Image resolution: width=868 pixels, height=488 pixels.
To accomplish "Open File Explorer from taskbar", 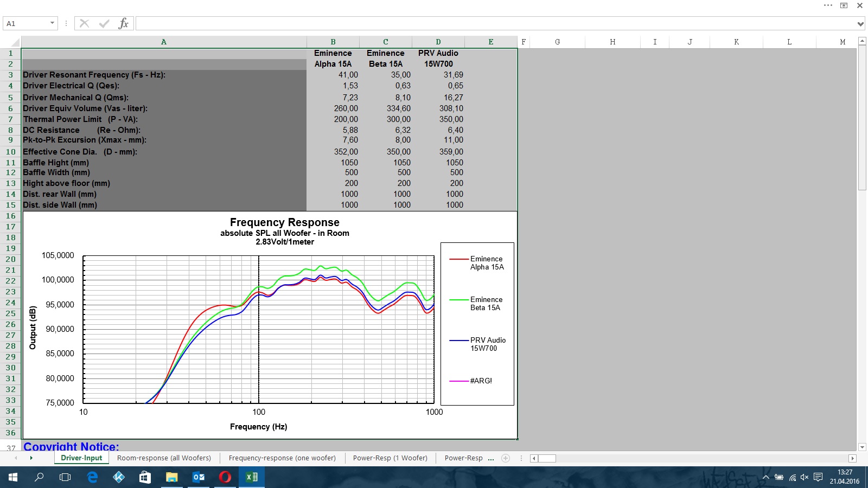I will pyautogui.click(x=171, y=477).
